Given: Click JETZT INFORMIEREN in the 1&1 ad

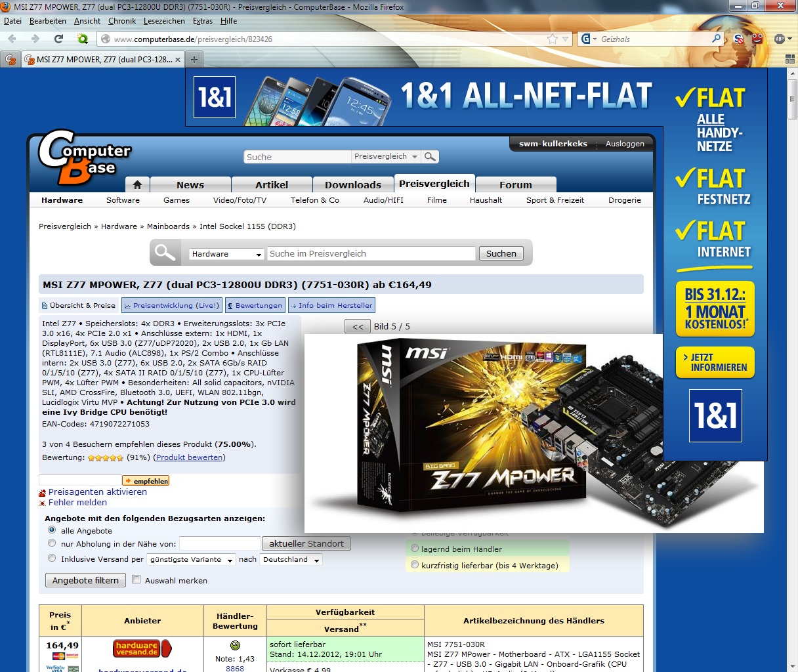Looking at the screenshot, I should pos(715,362).
